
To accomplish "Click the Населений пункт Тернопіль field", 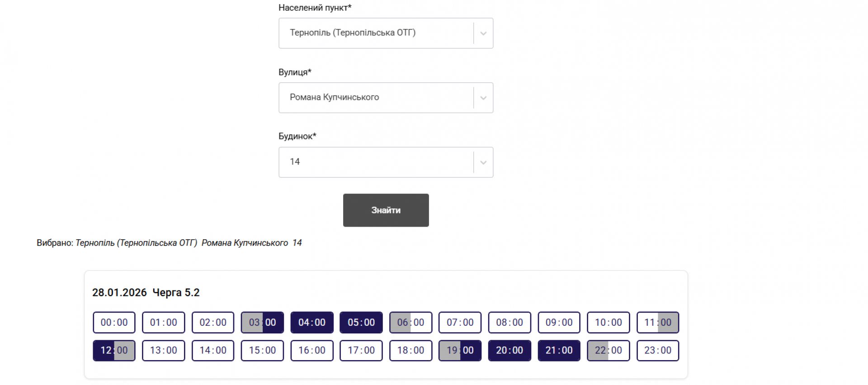I will click(375, 33).
